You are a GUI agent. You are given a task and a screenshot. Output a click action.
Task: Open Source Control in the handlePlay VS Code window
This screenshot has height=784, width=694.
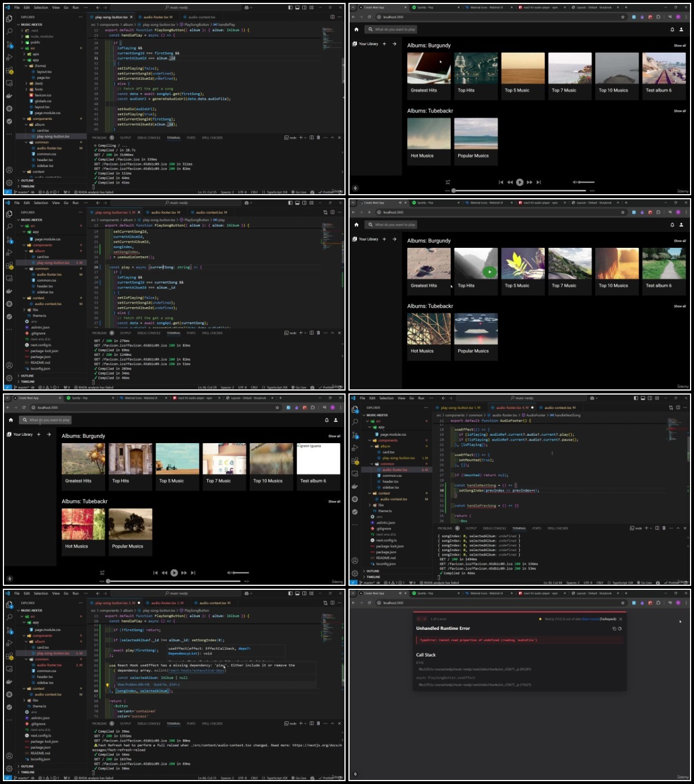(9, 44)
